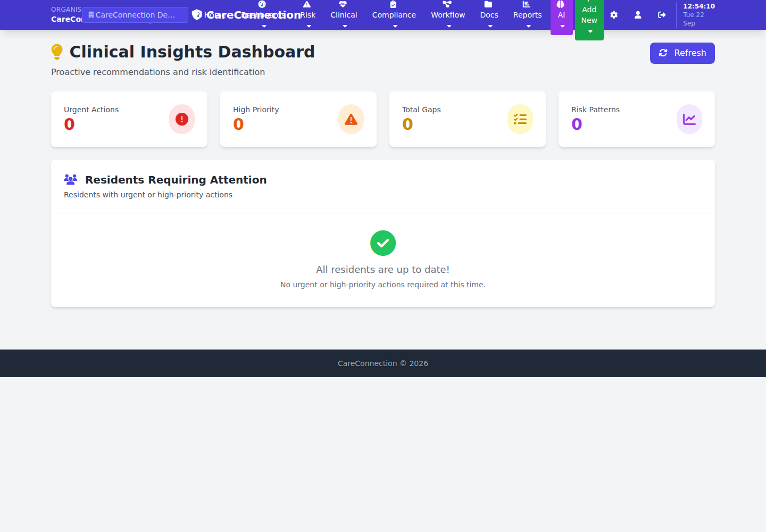
Task: Click 'Residents Requiring Attention' heading
Action: tap(176, 180)
